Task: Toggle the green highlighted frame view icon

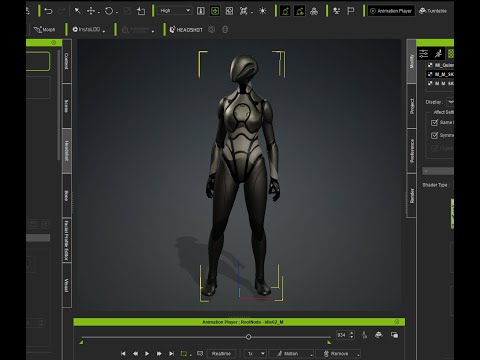Action: point(215,11)
